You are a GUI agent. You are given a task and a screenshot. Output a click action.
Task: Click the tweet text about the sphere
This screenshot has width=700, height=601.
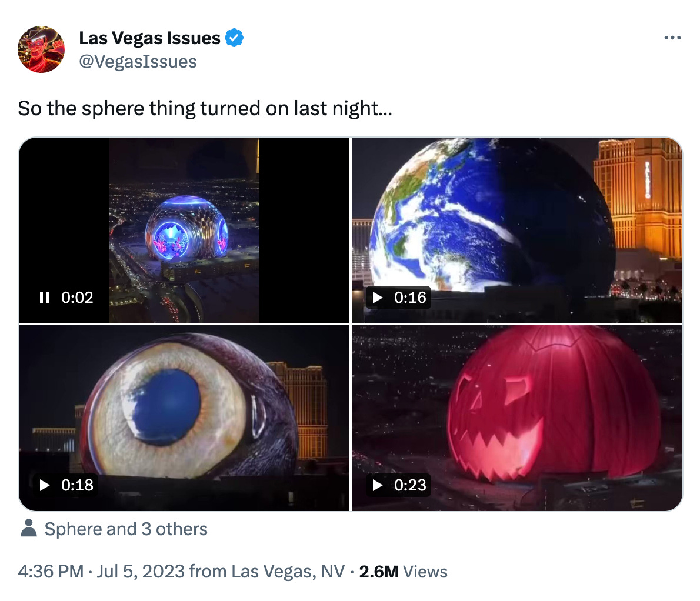tap(205, 108)
